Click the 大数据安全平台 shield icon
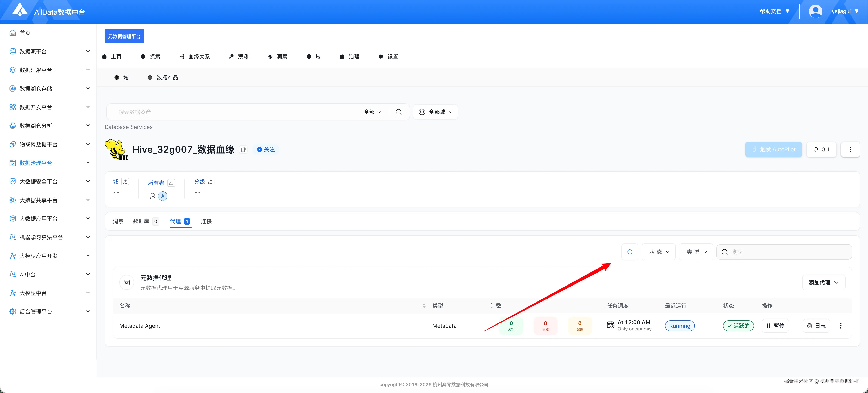868x393 pixels. [x=13, y=181]
